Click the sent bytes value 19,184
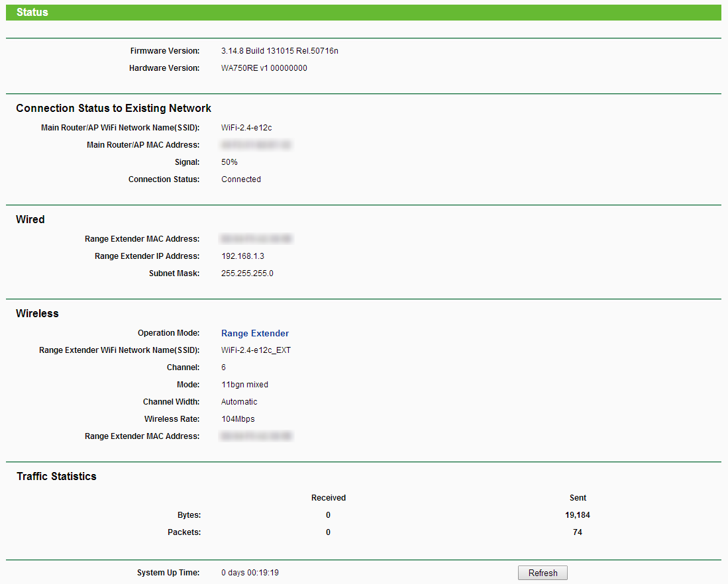Viewport: 728px width, 584px height. pyautogui.click(x=577, y=515)
